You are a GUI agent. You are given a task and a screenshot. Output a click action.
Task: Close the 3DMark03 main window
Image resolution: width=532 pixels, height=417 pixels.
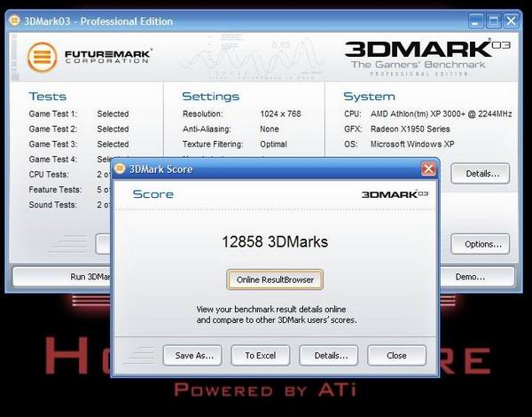pos(512,21)
